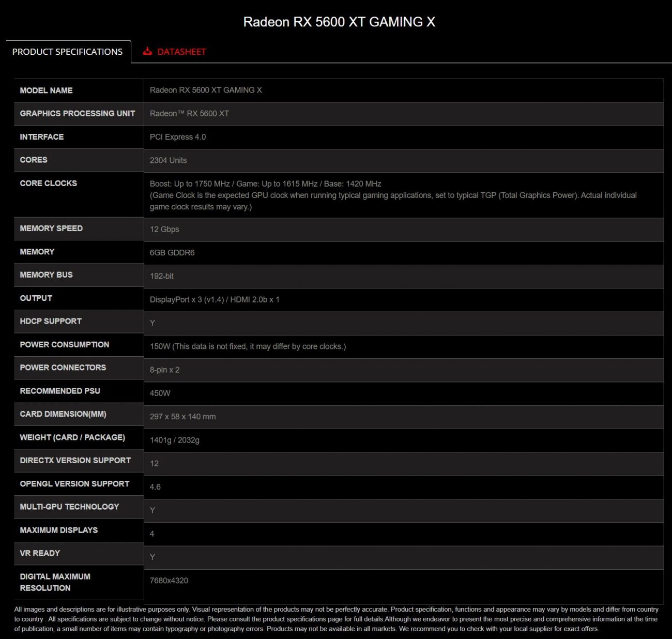Screen dimensions: 672x639
Task: Click the Multi-GPU Technology row label
Action: [x=69, y=507]
